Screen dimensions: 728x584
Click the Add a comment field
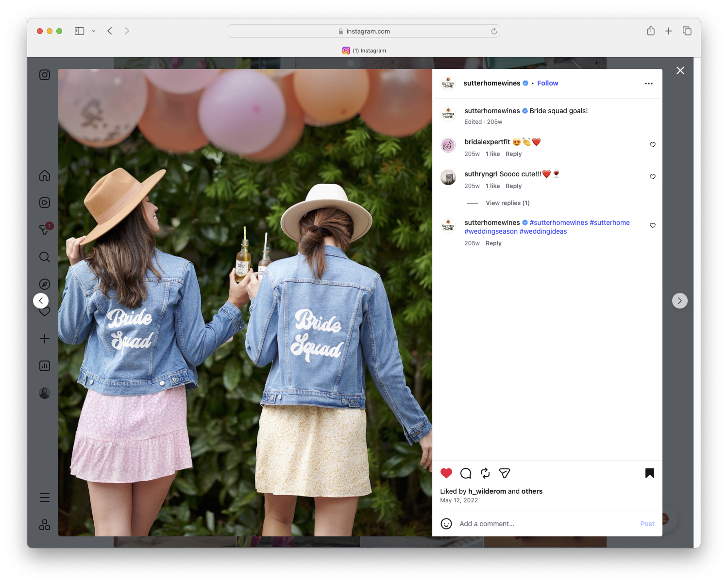(546, 524)
